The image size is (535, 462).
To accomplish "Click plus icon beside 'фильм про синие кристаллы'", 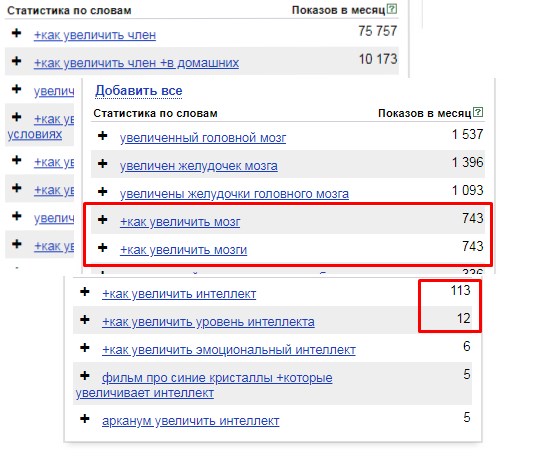I will pos(85,376).
